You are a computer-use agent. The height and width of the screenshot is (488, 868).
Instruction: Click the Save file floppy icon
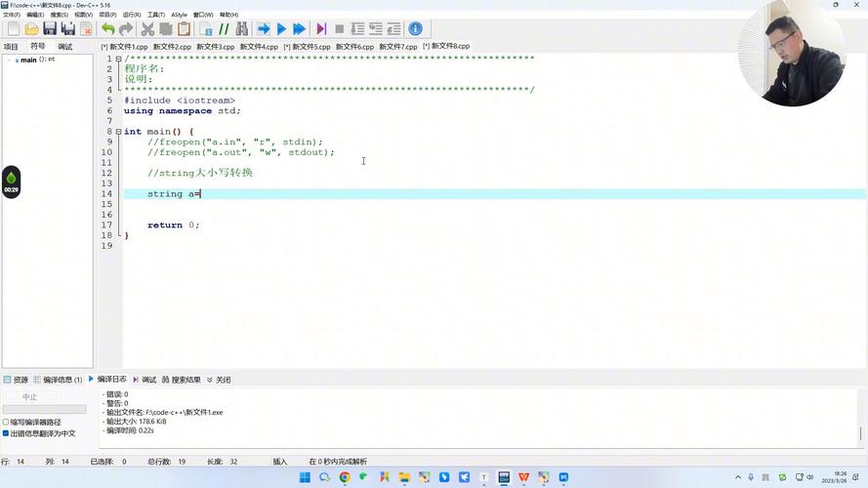point(50,29)
